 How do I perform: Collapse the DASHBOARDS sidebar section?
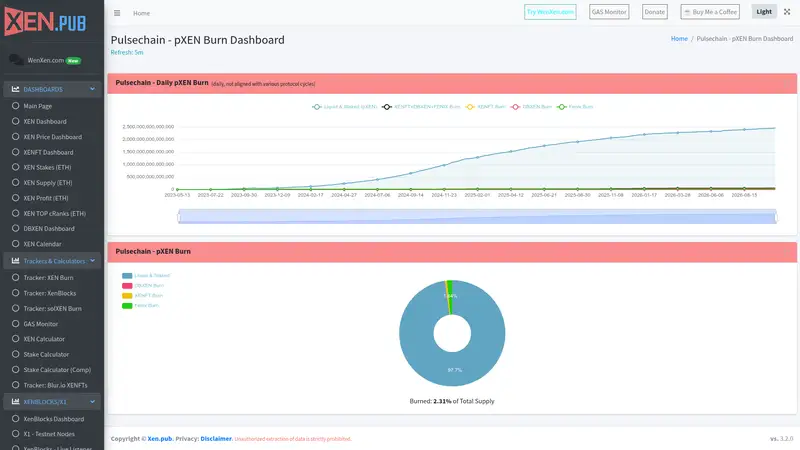point(52,89)
